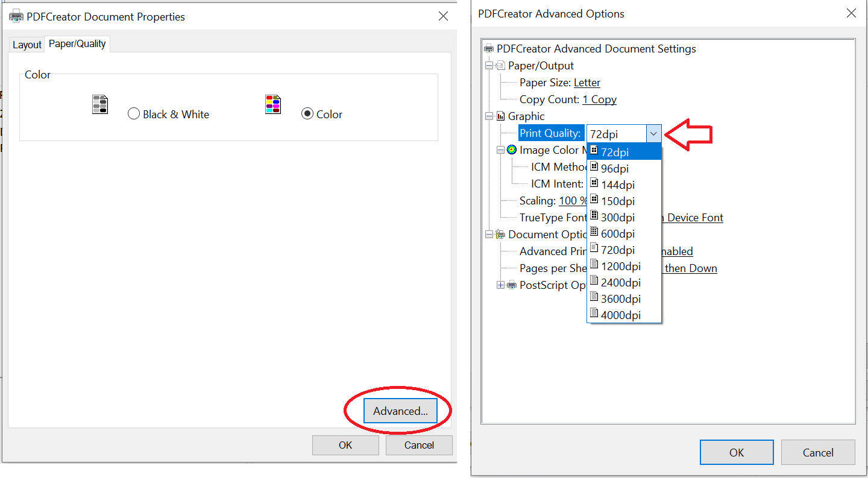Collapse the Graphic tree node
The width and height of the screenshot is (868, 480).
pyautogui.click(x=489, y=116)
